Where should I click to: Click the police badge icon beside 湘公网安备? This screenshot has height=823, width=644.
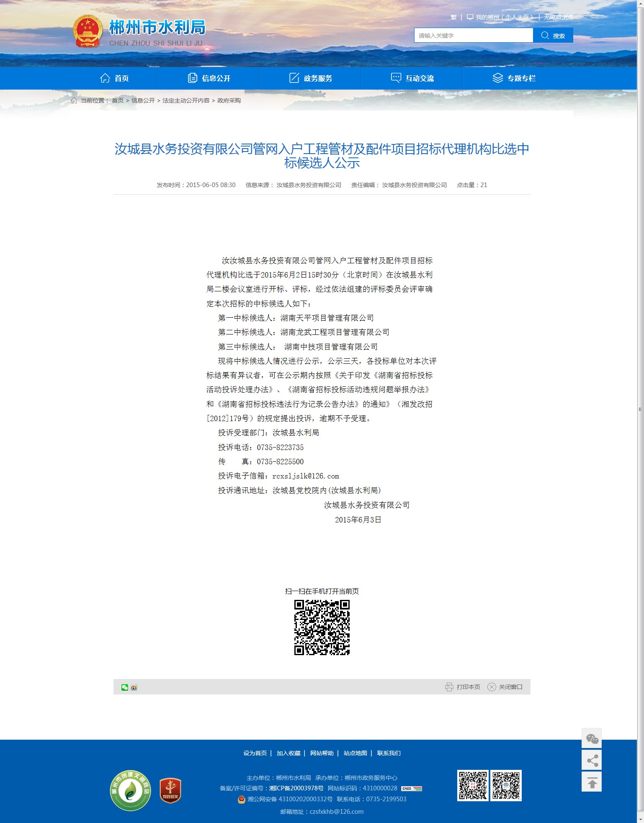241,799
